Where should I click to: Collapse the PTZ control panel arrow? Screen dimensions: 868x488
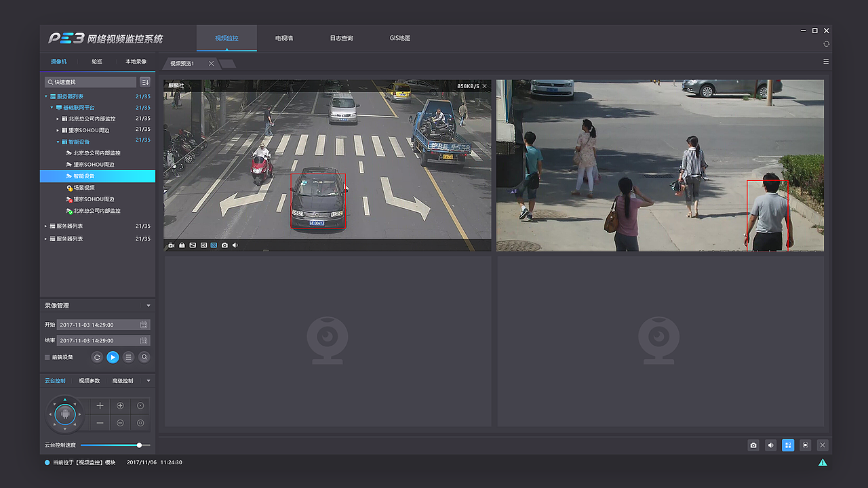pyautogui.click(x=149, y=381)
